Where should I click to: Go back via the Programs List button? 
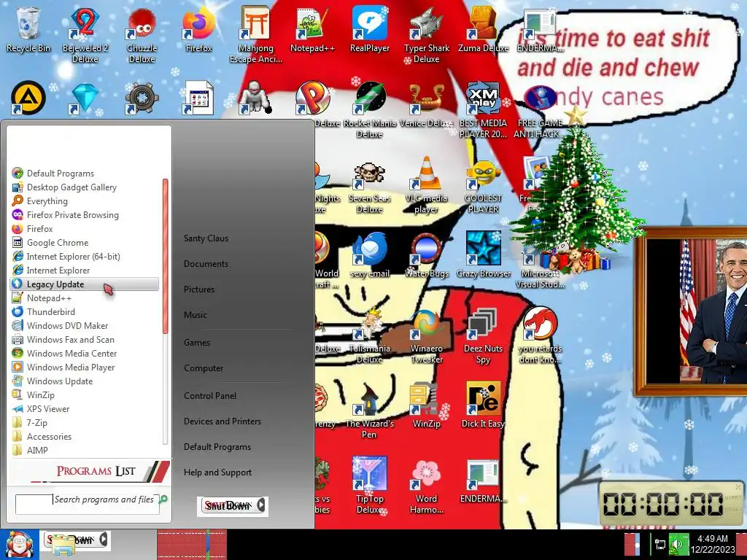coord(90,471)
